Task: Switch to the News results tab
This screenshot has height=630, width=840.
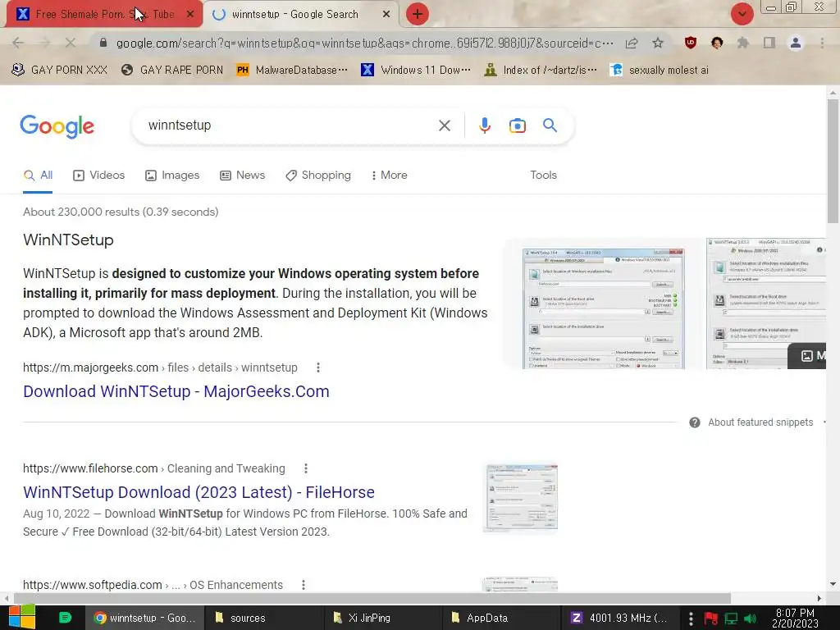Action: [243, 176]
